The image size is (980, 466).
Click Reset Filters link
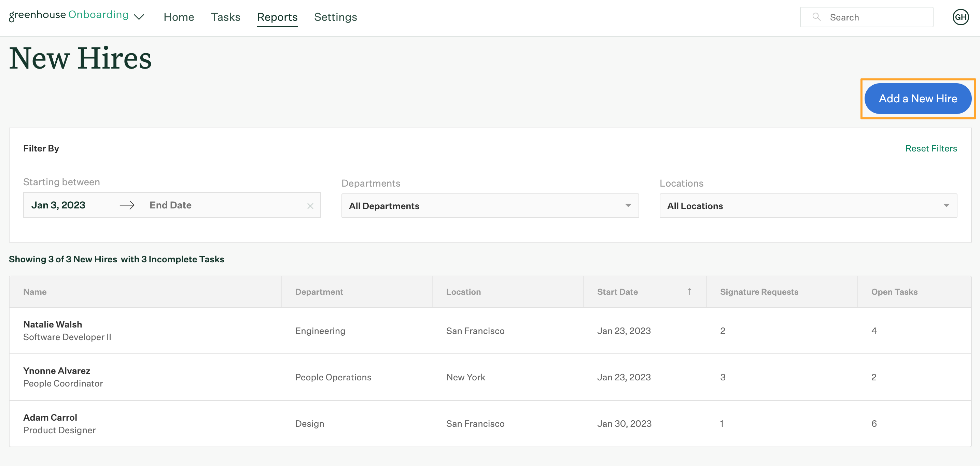click(931, 148)
